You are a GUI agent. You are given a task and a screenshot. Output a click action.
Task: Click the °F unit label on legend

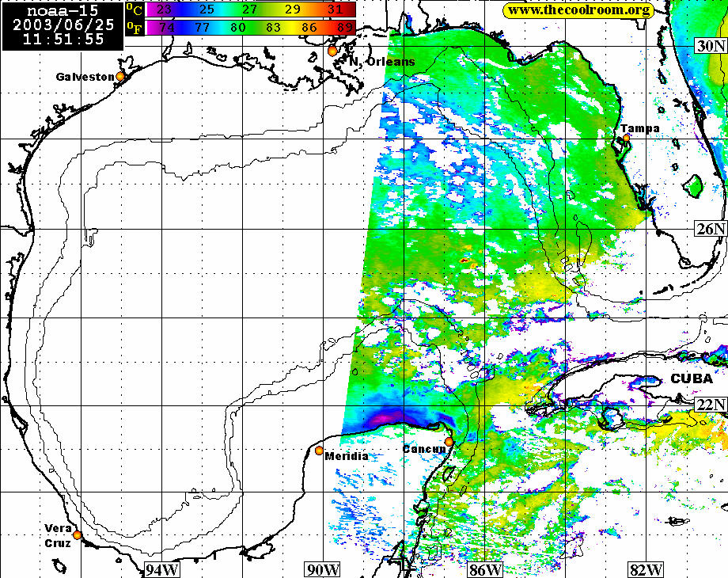(x=135, y=28)
